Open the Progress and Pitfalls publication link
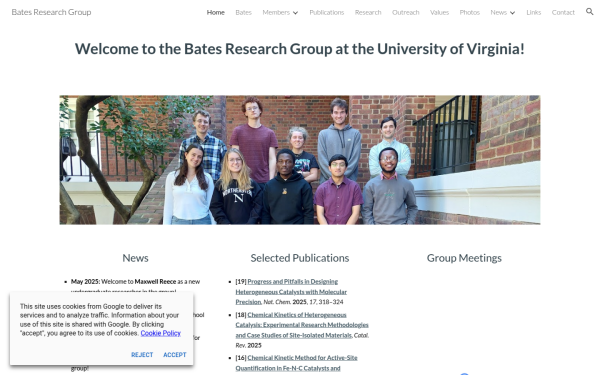Viewport: 600px width, 375px height. [291, 292]
